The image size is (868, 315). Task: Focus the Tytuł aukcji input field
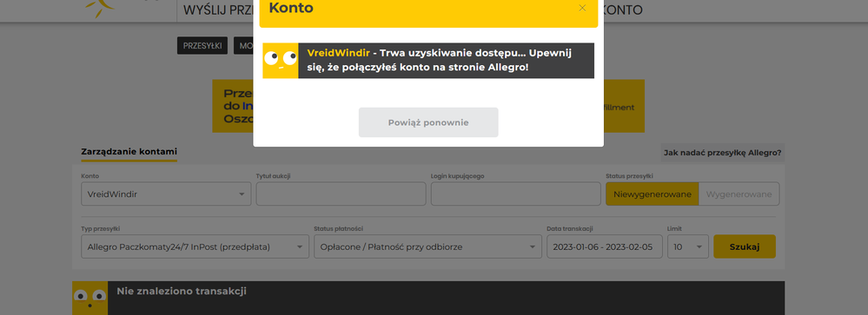point(341,194)
